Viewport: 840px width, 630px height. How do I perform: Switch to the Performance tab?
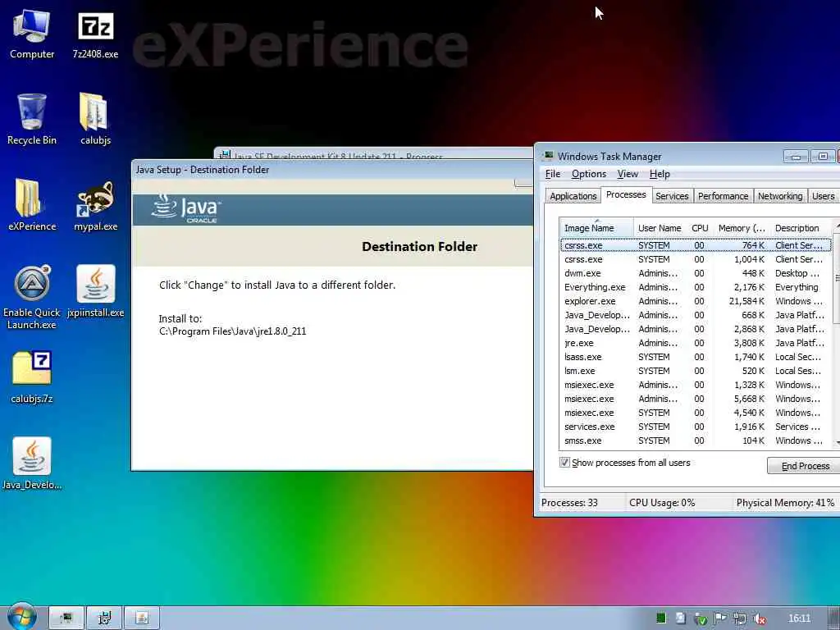point(723,196)
